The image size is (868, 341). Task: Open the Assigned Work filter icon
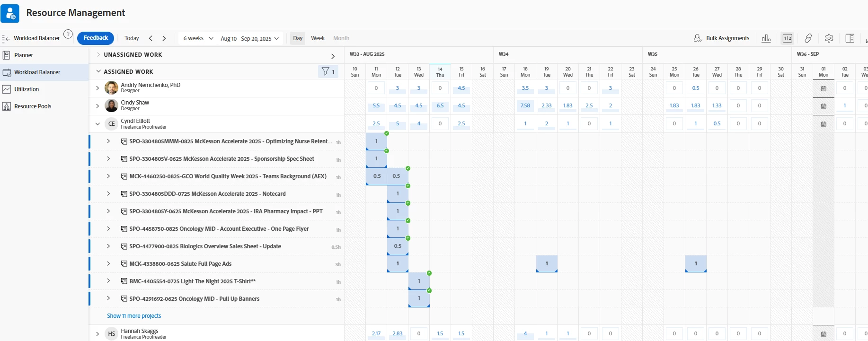point(328,71)
